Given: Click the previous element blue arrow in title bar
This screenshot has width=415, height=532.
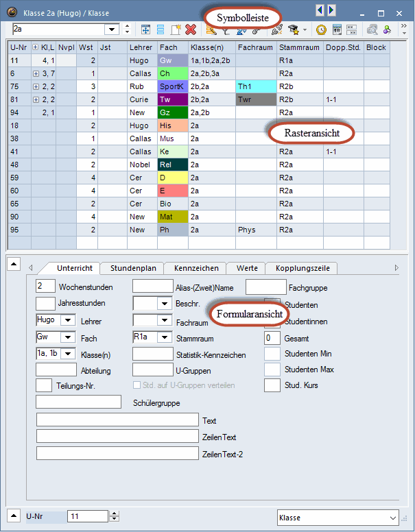Looking at the screenshot, I should click(320, 10).
